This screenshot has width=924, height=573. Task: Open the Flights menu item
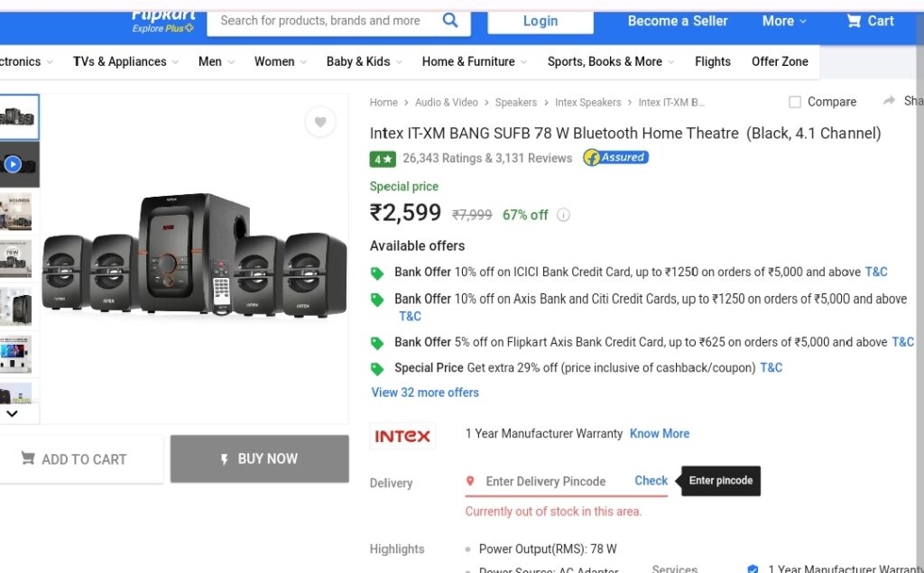point(713,61)
